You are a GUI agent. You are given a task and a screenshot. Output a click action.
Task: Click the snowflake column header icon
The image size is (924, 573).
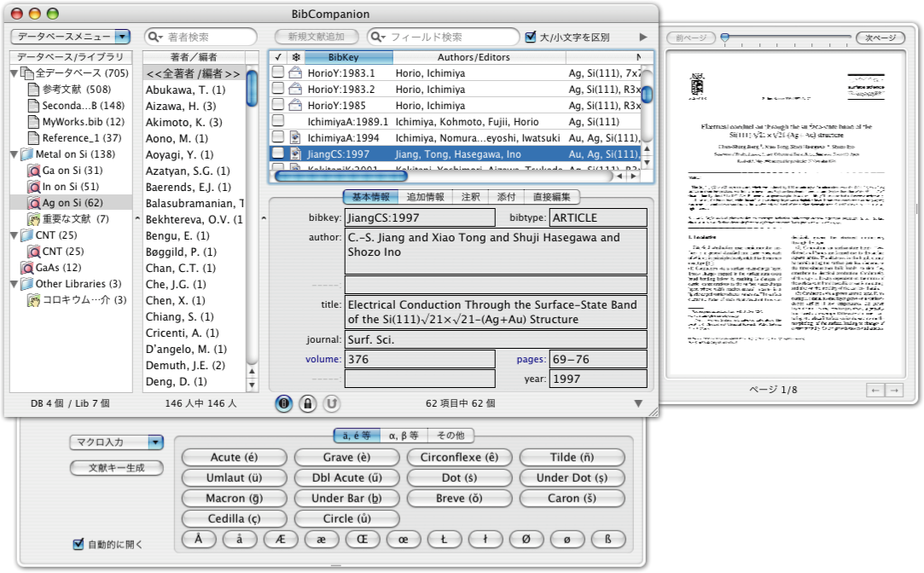(296, 57)
